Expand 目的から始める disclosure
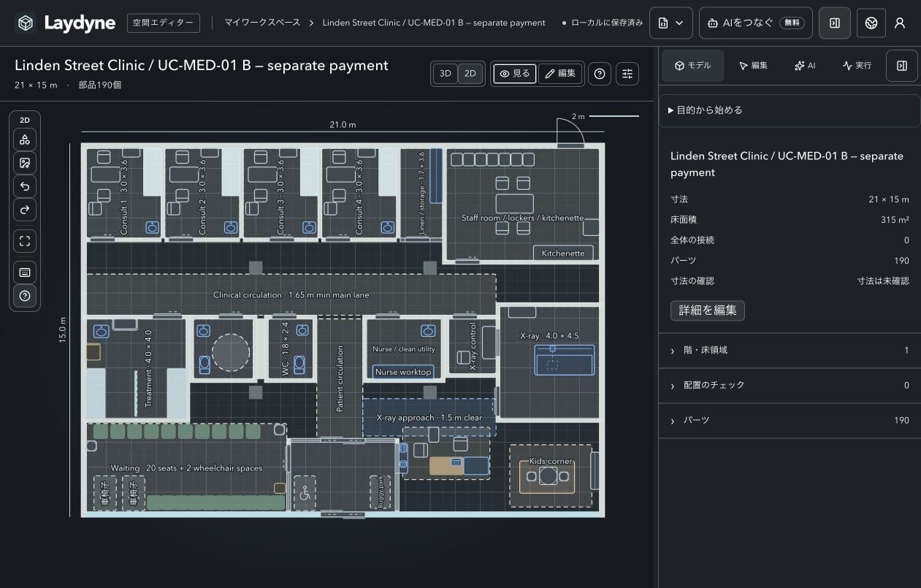This screenshot has height=588, width=921. click(x=790, y=110)
